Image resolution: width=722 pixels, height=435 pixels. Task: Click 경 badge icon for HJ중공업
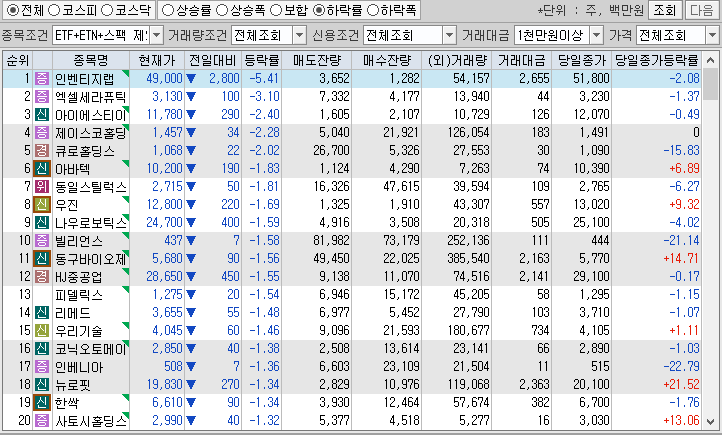(42, 276)
